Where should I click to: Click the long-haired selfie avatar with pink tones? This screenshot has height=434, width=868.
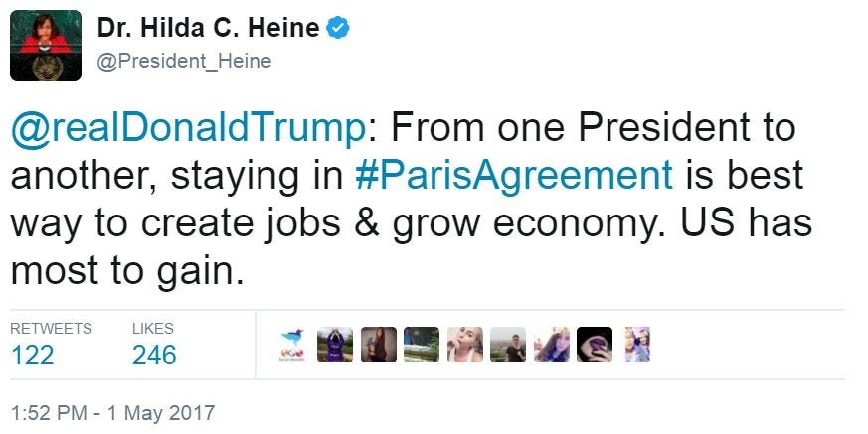pyautogui.click(x=551, y=344)
